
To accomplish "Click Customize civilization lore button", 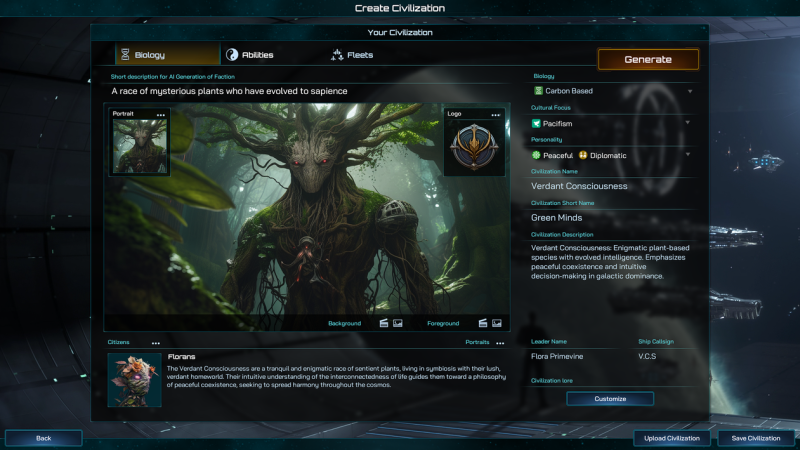I will 610,398.
